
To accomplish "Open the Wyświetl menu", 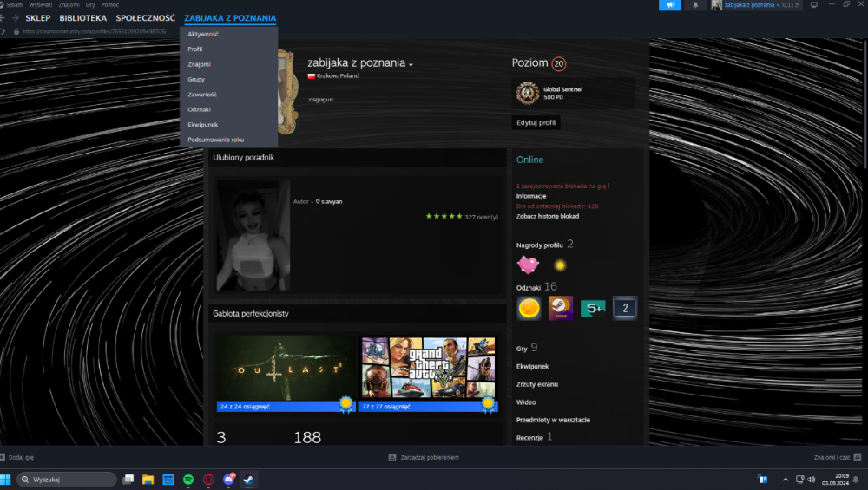I will pos(41,5).
